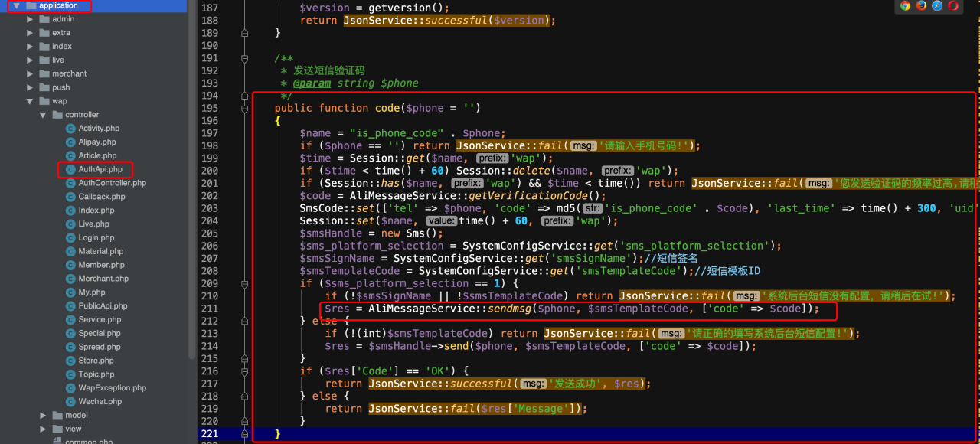
Task: Expand the extra folder arrow
Action: pos(30,33)
